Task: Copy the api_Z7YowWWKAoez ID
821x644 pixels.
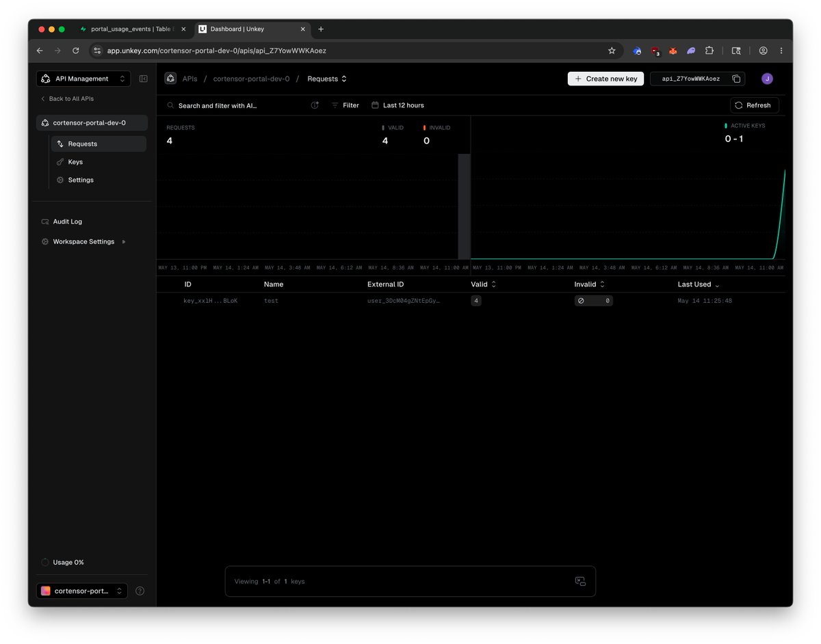Action: click(x=736, y=79)
